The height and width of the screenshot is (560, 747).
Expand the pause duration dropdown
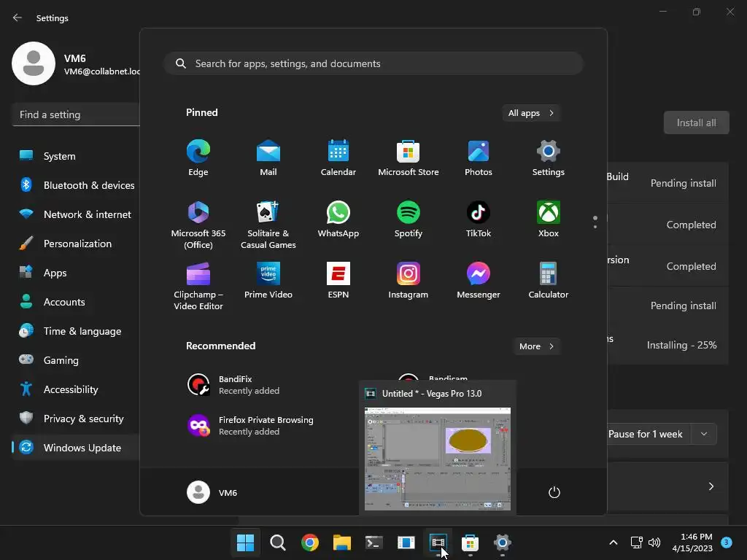coord(704,435)
